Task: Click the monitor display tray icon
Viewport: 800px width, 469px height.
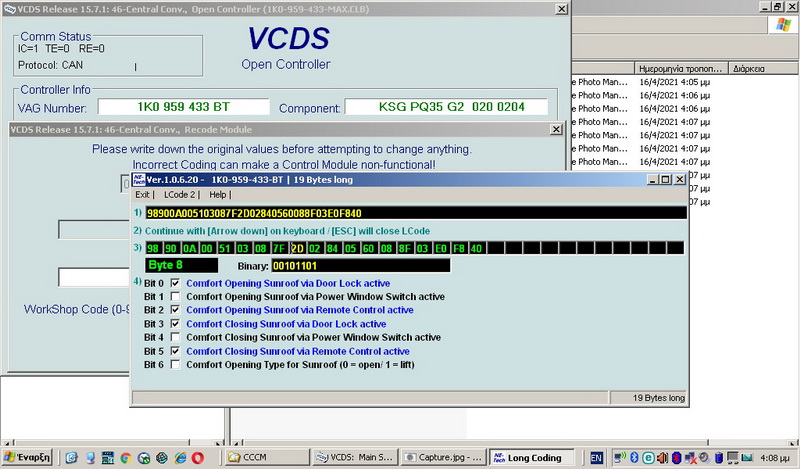Action: pos(733,458)
